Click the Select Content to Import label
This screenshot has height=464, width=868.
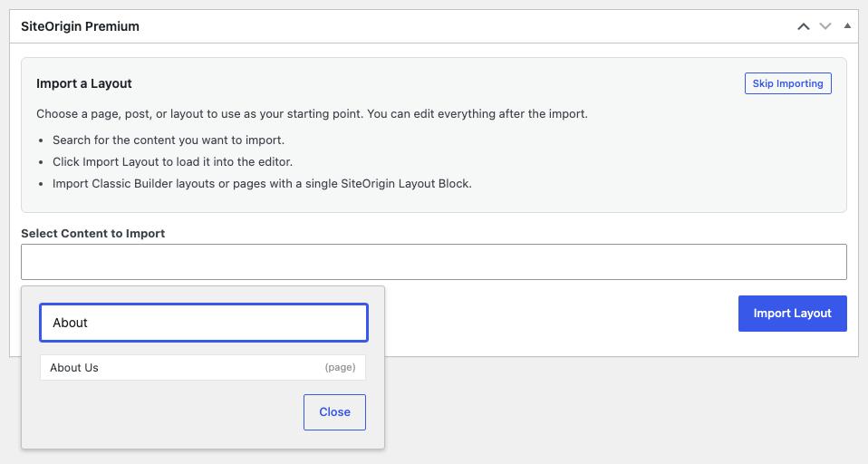(x=93, y=233)
